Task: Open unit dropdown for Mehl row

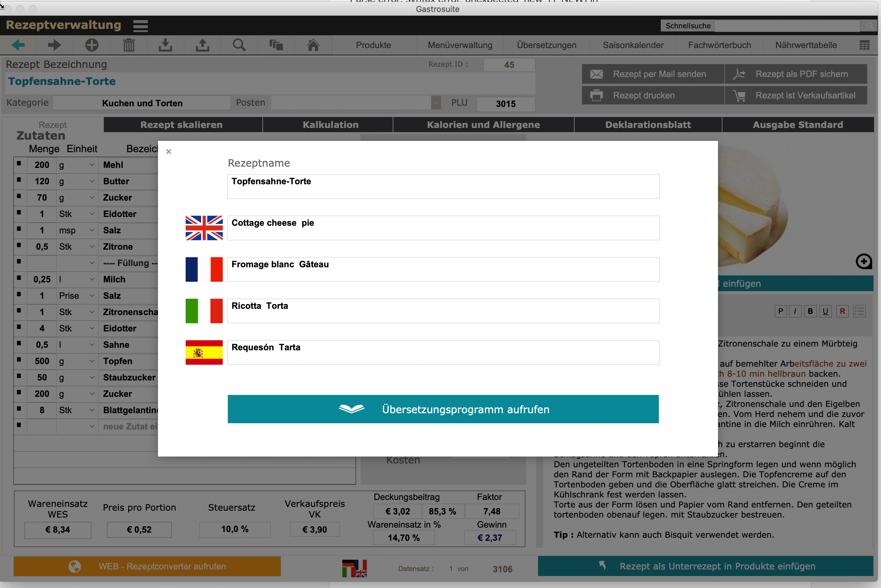Action: [92, 165]
